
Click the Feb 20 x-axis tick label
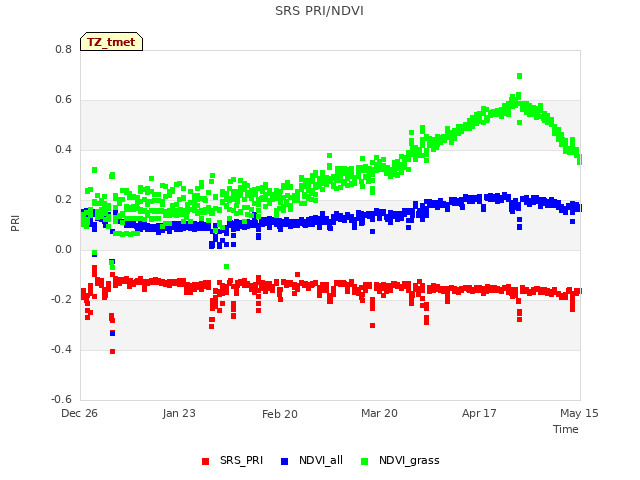point(280,414)
